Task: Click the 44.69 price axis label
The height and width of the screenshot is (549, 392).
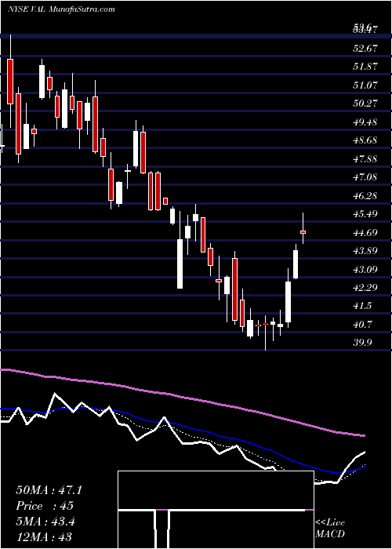Action: point(366,232)
